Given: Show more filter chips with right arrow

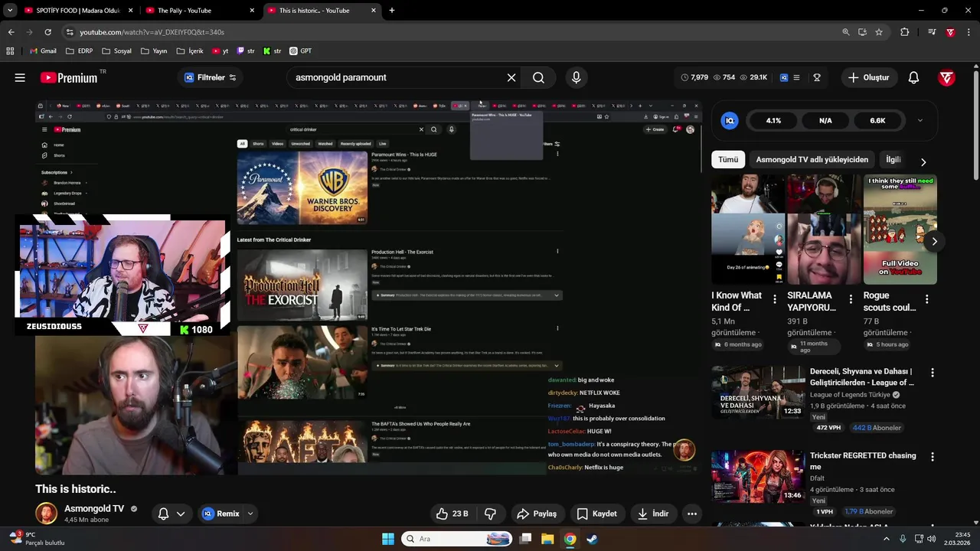Looking at the screenshot, I should pyautogui.click(x=923, y=162).
